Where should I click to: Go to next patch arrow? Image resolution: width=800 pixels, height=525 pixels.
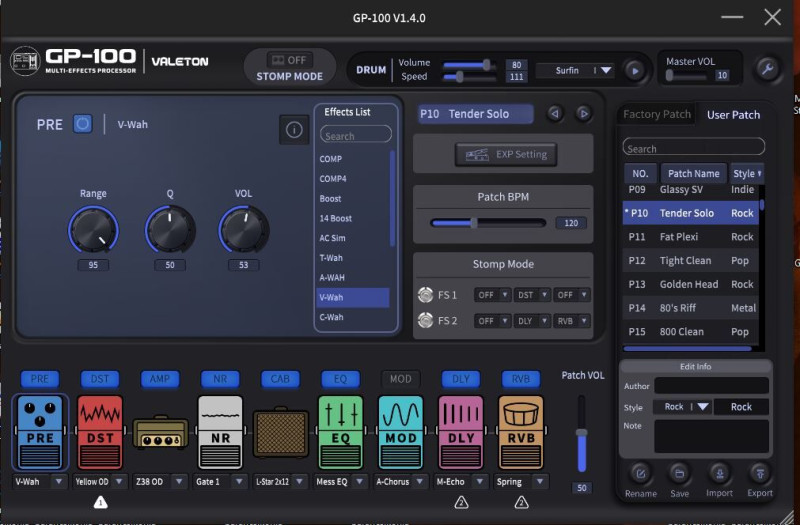point(583,113)
